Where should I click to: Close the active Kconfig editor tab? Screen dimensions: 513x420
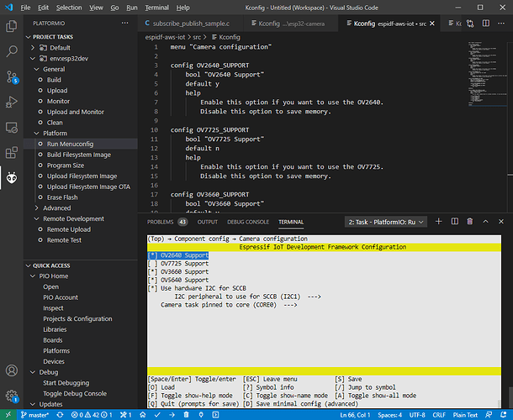coord(432,24)
